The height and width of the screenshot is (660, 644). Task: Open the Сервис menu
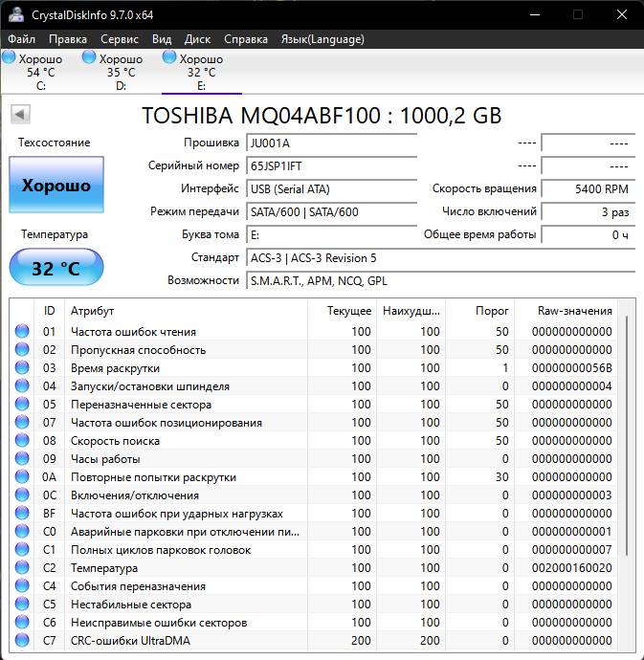point(120,39)
